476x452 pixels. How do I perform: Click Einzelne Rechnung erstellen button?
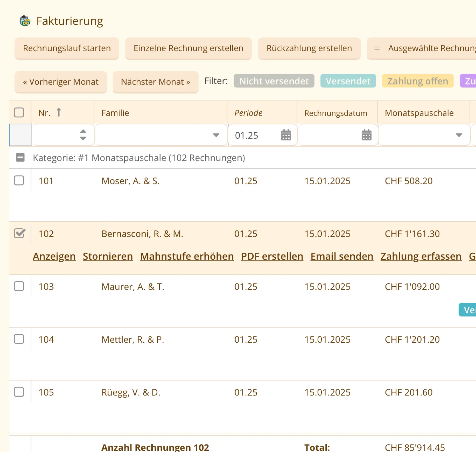click(x=188, y=48)
